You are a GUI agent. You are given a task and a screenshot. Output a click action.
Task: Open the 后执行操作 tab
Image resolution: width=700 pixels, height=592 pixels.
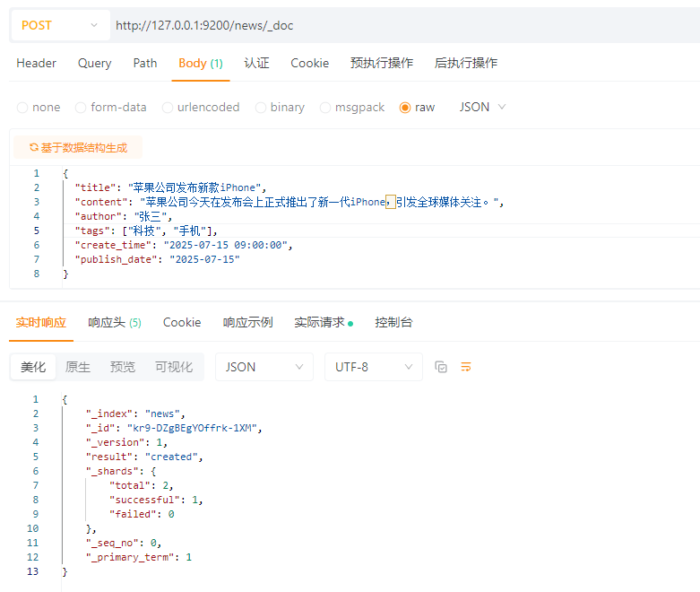pos(466,63)
